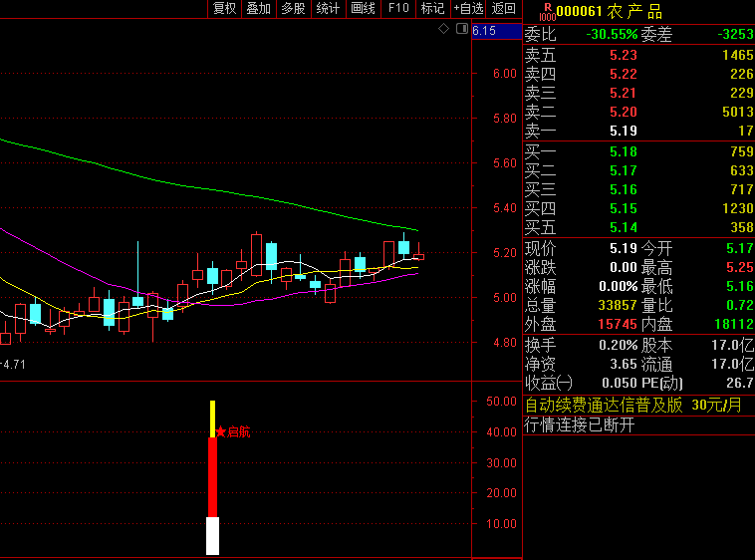
Task: Click stock code 000061 农产品 title
Action: click(x=610, y=11)
